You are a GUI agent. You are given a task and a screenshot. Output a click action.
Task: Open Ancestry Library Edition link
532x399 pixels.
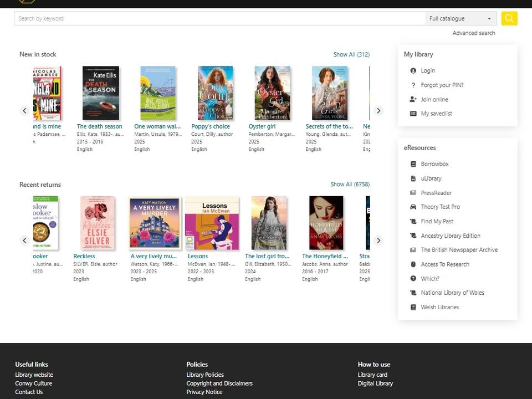point(451,236)
